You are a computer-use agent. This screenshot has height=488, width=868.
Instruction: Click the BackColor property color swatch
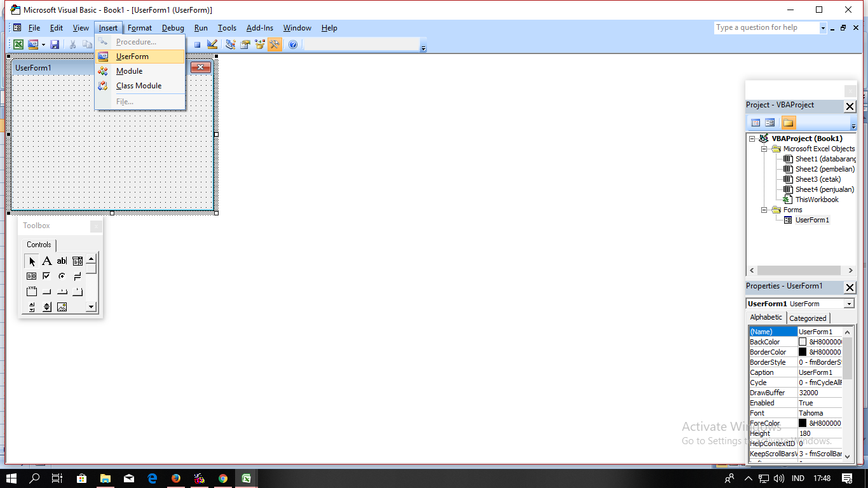pyautogui.click(x=803, y=342)
